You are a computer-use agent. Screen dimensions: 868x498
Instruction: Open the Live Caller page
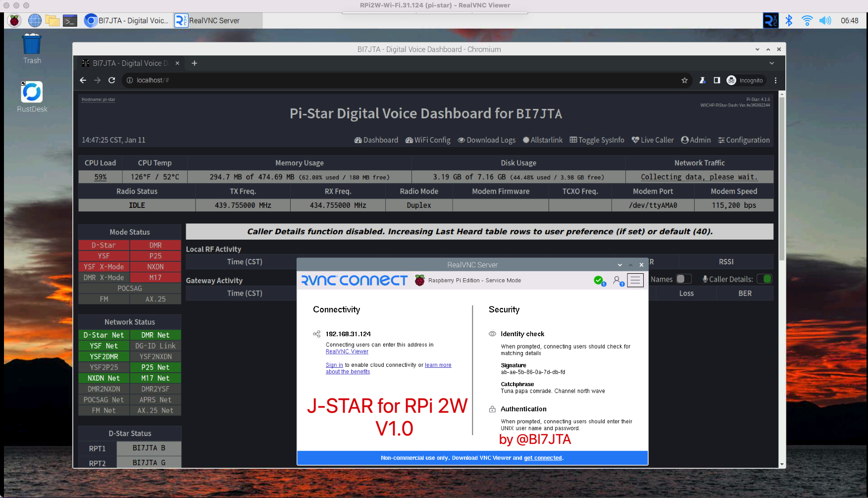coord(652,140)
